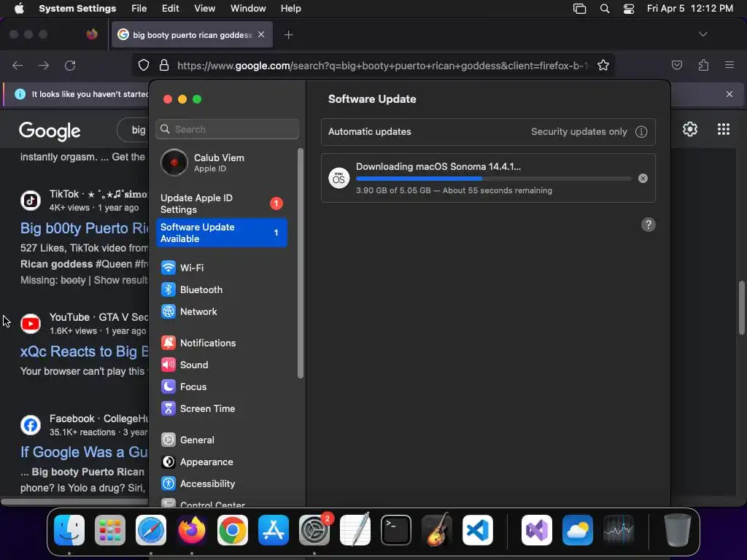Click the Firefox address bar URL

click(x=382, y=66)
